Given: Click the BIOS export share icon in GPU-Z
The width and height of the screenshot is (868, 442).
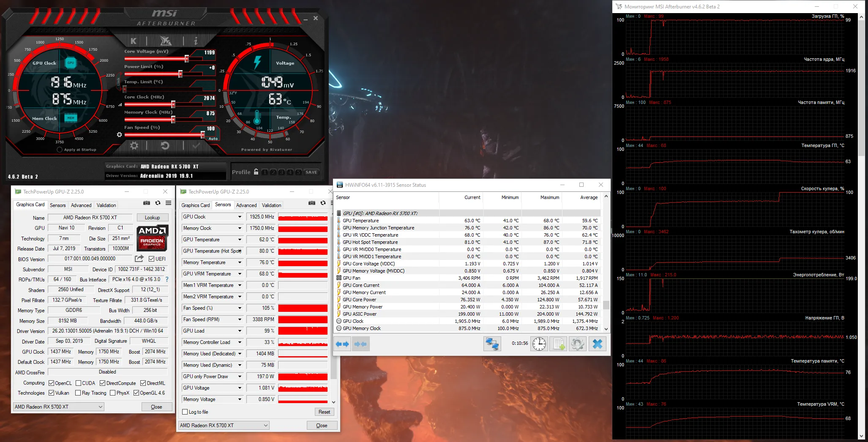Looking at the screenshot, I should pyautogui.click(x=139, y=258).
